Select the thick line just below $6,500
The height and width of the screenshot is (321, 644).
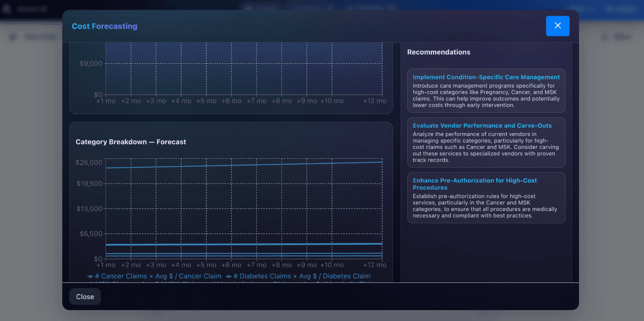(244, 244)
